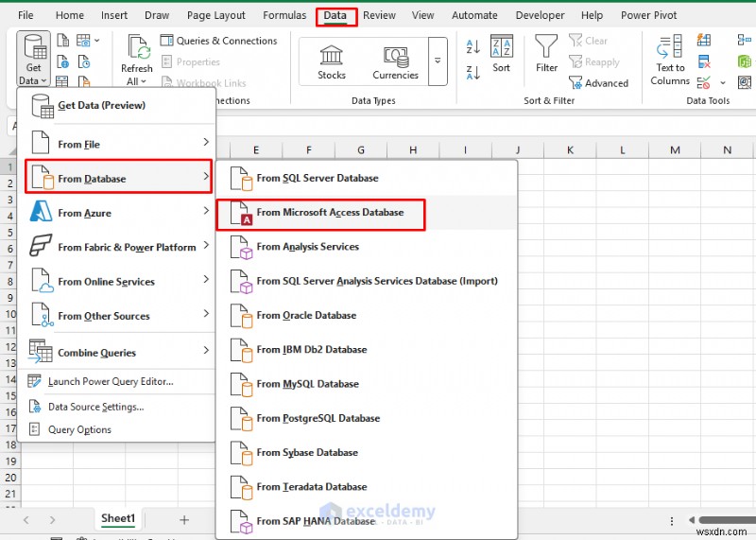The image size is (756, 540).
Task: Choose From Teradata Database
Action: tap(367, 486)
